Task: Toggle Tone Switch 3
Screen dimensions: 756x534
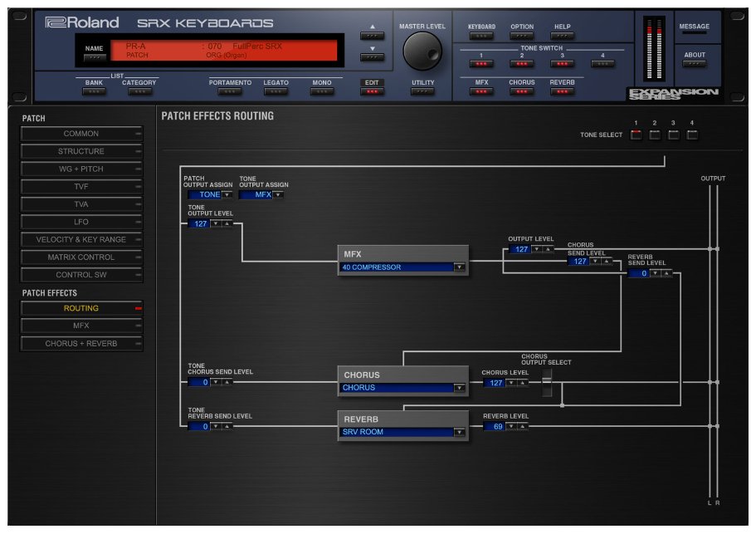Action: pos(562,64)
